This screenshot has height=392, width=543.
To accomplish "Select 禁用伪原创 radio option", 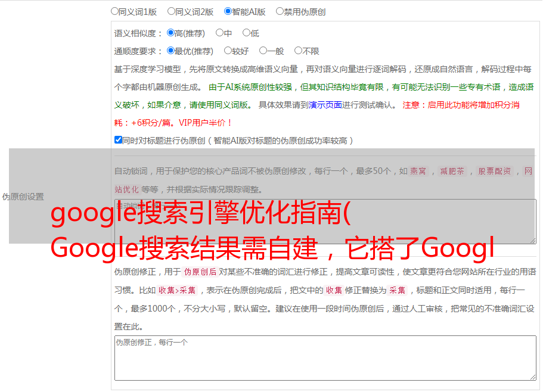I will 280,11.
